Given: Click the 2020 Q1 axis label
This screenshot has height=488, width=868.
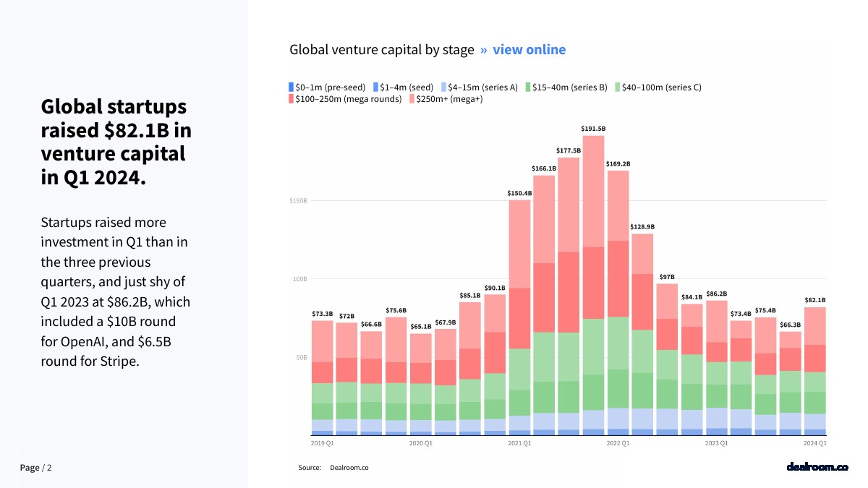Looking at the screenshot, I should [421, 443].
